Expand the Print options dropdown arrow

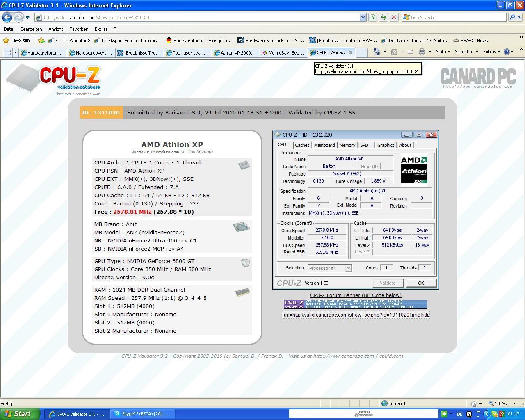point(430,52)
